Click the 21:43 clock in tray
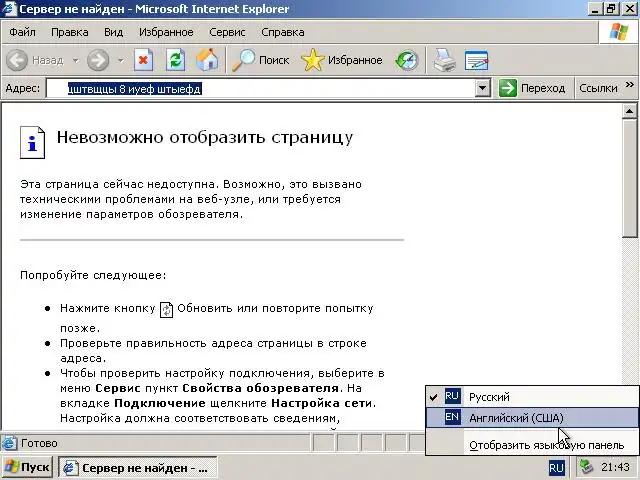 point(615,467)
